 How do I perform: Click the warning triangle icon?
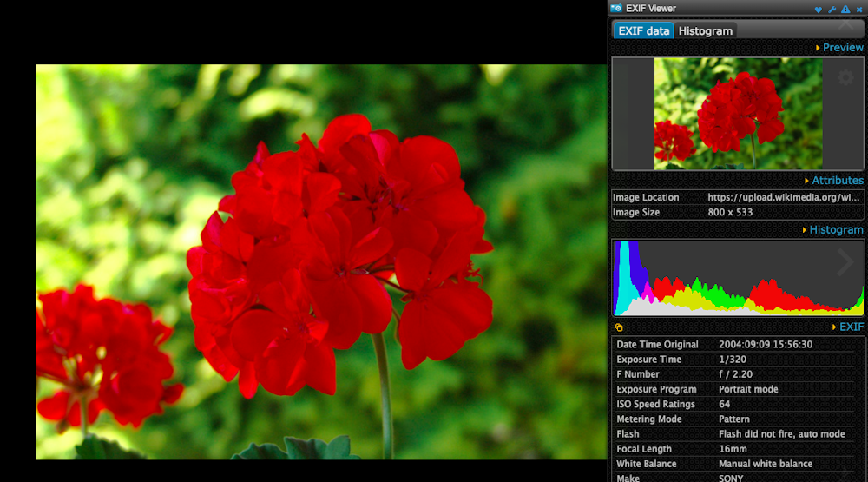(845, 9)
